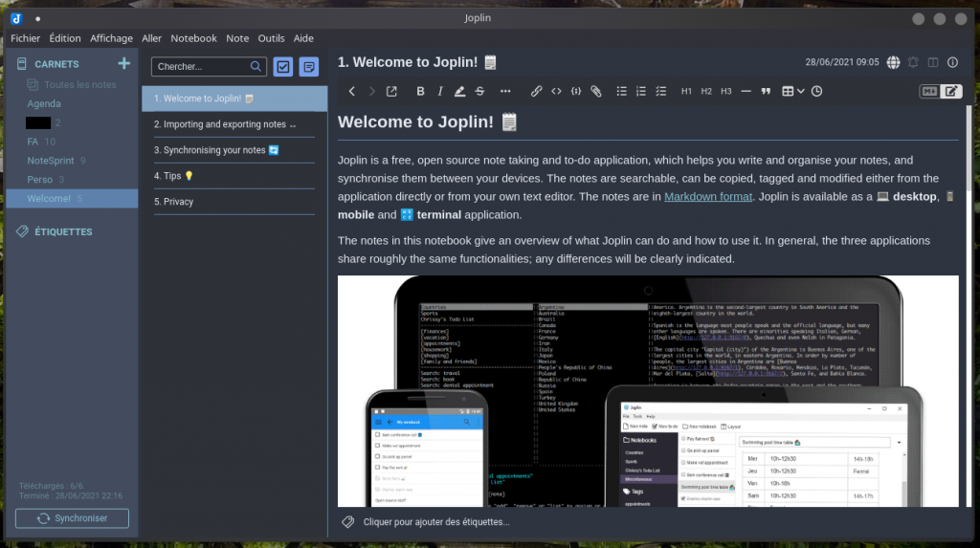Open note Synchronising your notes
The height and width of the screenshot is (548, 980).
pos(234,150)
